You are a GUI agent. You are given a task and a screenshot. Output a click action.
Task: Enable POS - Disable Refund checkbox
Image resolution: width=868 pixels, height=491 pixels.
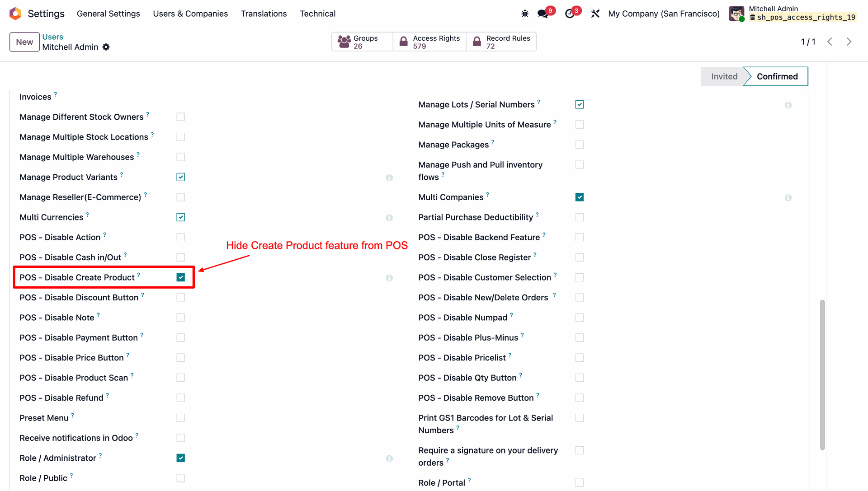click(181, 398)
